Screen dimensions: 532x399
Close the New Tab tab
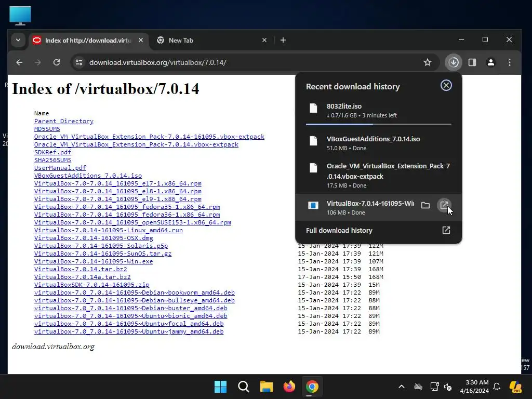[x=264, y=41]
